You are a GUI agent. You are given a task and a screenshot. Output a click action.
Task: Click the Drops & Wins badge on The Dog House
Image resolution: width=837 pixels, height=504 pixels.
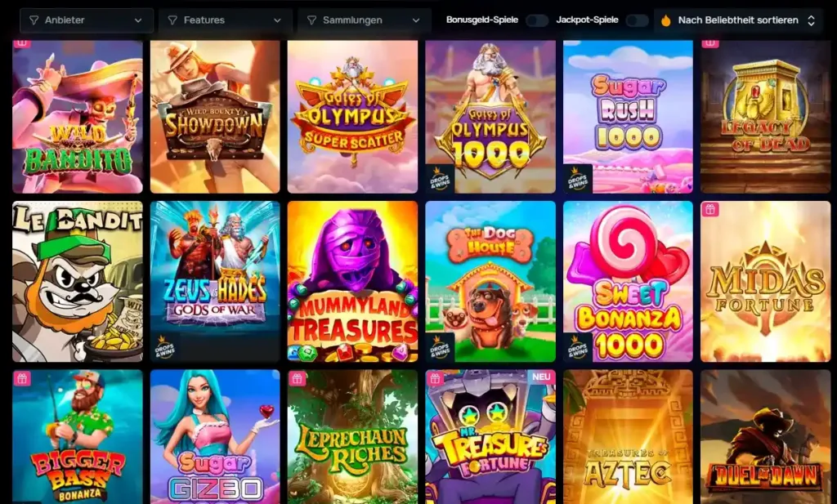pos(439,347)
